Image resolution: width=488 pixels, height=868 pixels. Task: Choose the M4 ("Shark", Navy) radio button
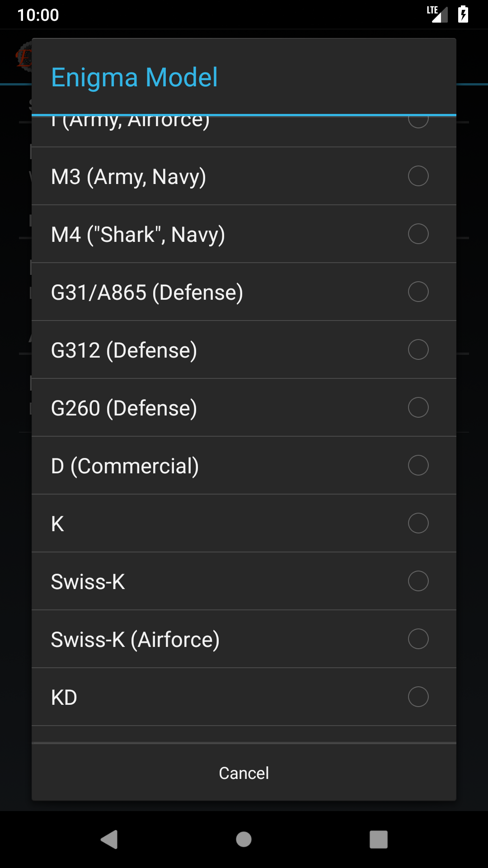pyautogui.click(x=418, y=234)
